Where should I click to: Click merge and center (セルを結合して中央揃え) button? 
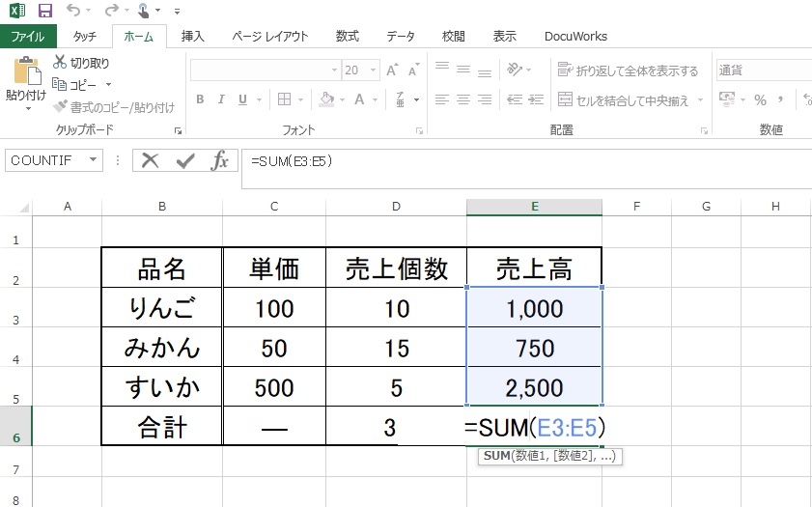click(x=628, y=99)
